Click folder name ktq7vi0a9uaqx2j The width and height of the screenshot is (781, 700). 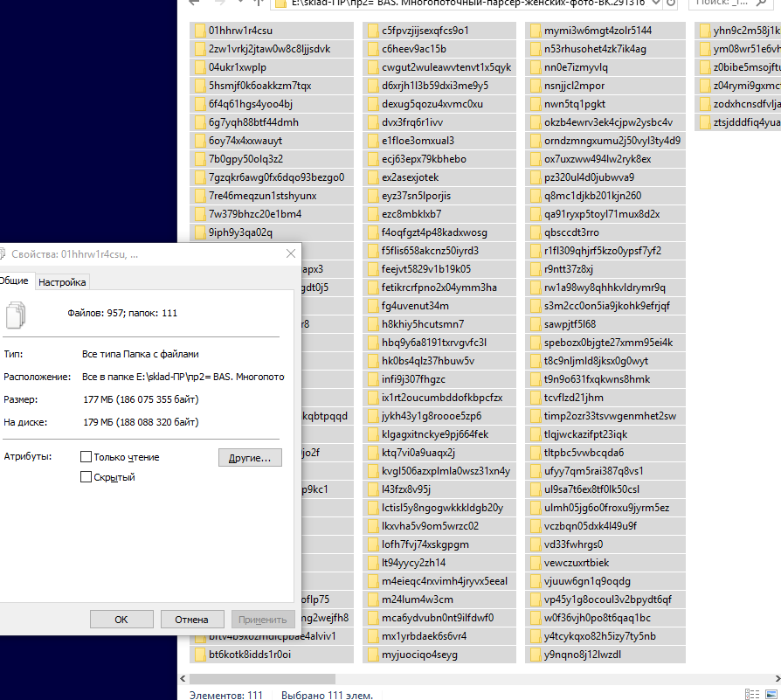pyautogui.click(x=418, y=453)
